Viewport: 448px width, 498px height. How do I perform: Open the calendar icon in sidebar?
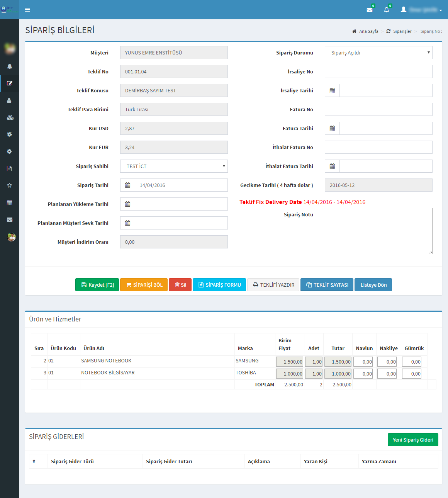pyautogui.click(x=10, y=202)
